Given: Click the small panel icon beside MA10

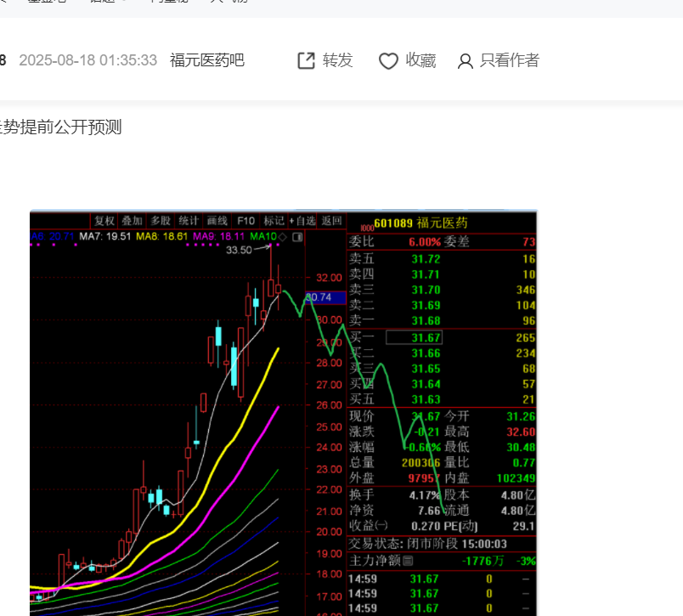Looking at the screenshot, I should click(297, 237).
